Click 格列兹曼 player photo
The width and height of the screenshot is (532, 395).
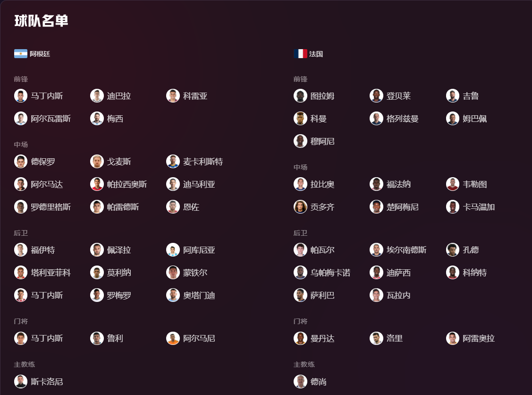pyautogui.click(x=376, y=119)
